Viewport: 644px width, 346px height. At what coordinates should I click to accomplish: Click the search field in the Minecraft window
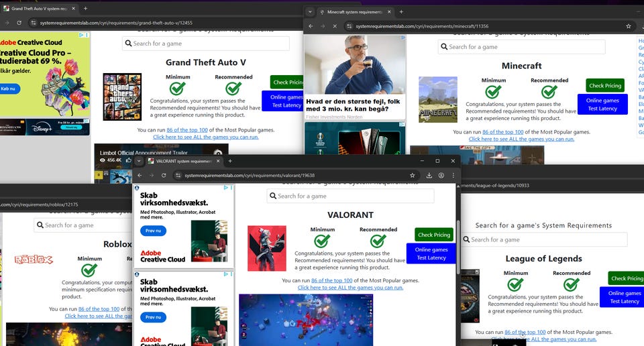(x=521, y=47)
